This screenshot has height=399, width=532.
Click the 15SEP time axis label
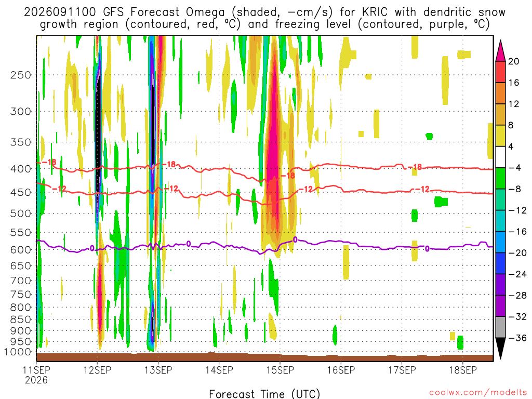click(x=280, y=370)
